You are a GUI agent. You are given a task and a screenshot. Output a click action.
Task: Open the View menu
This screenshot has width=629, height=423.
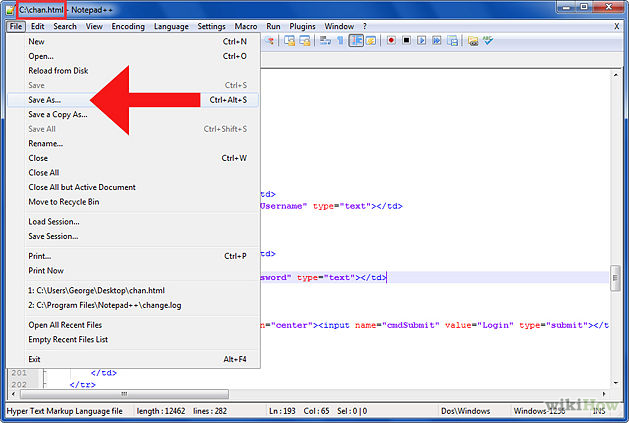pos(94,26)
